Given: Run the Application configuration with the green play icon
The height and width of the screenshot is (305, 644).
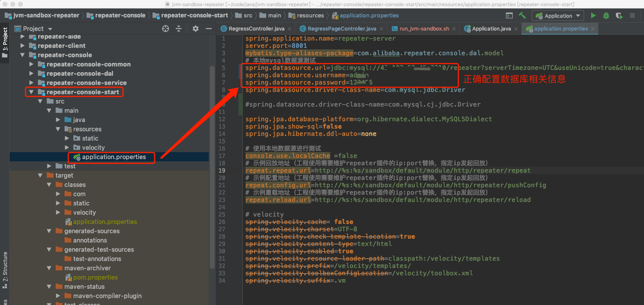Looking at the screenshot, I should pos(593,16).
